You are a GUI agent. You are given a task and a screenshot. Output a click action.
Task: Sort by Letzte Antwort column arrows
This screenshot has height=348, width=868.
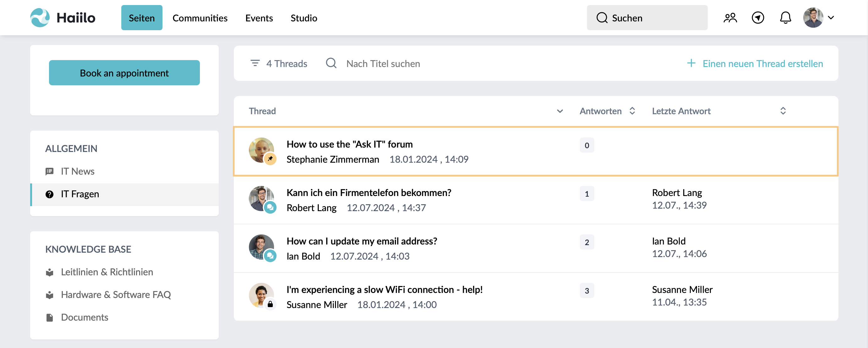coord(783,111)
